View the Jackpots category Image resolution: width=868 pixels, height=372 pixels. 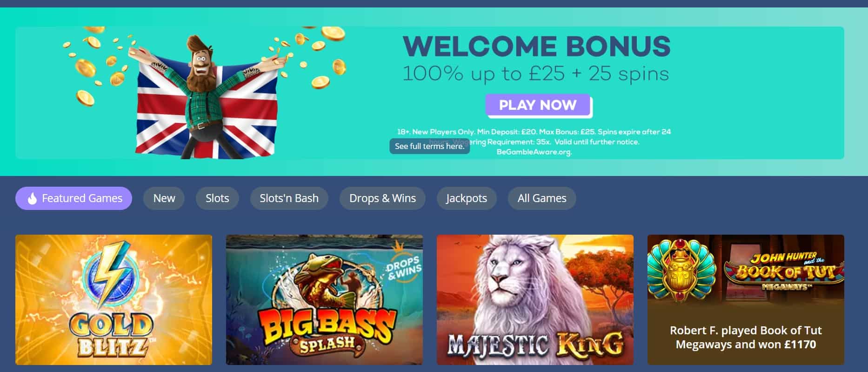point(466,198)
